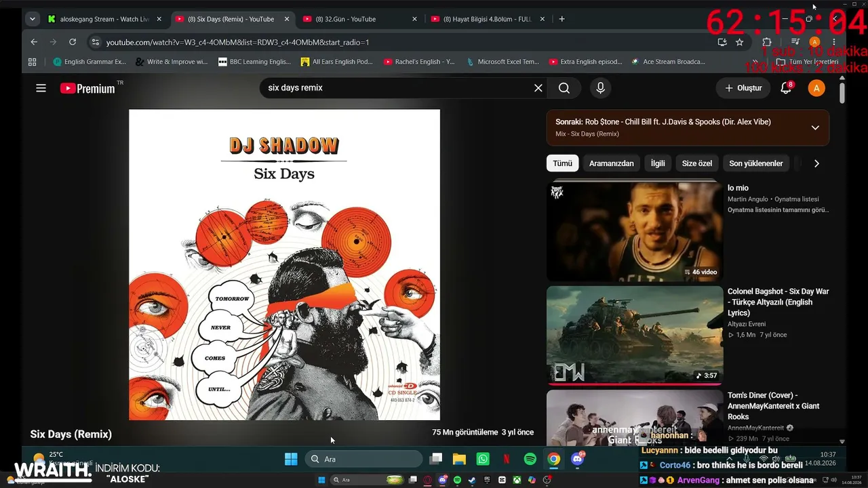Open the Windows Start menu
This screenshot has height=488, width=868.
(291, 460)
